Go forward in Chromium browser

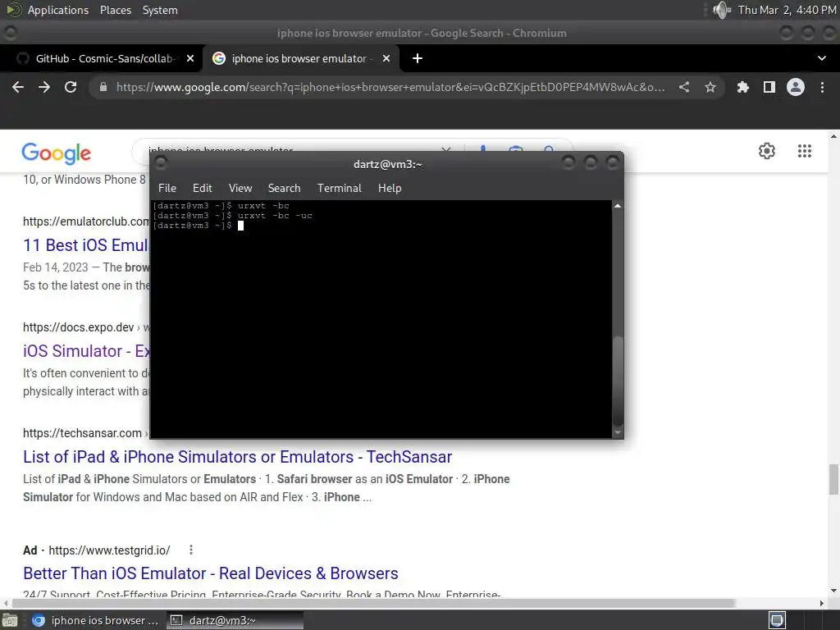point(44,87)
